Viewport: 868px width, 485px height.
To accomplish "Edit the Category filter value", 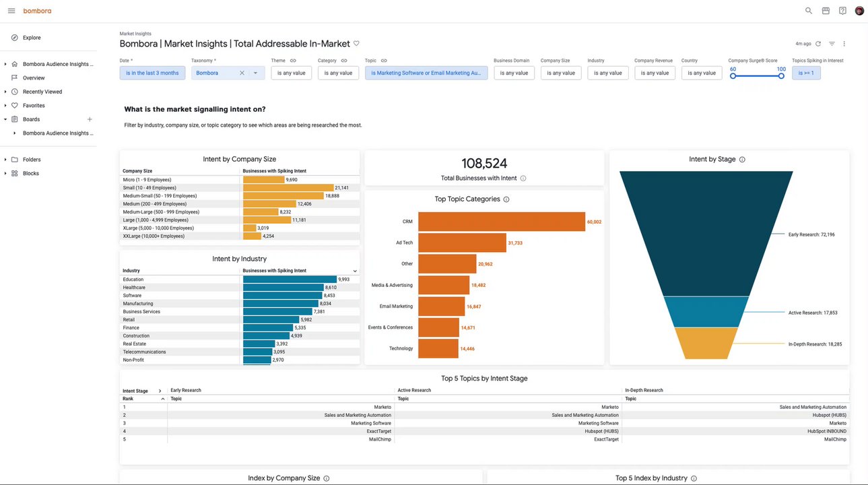I will [338, 73].
